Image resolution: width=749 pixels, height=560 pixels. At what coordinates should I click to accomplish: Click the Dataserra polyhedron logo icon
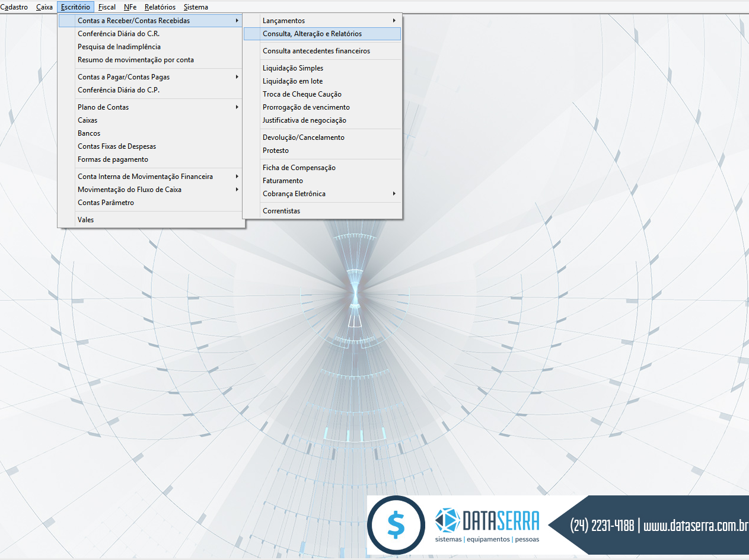point(448,521)
